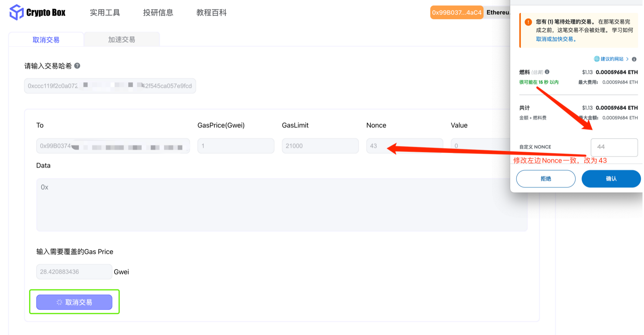Viewport: 644px width, 335px height.
Task: Click the 拒绝 button in wallet popup
Action: point(546,179)
